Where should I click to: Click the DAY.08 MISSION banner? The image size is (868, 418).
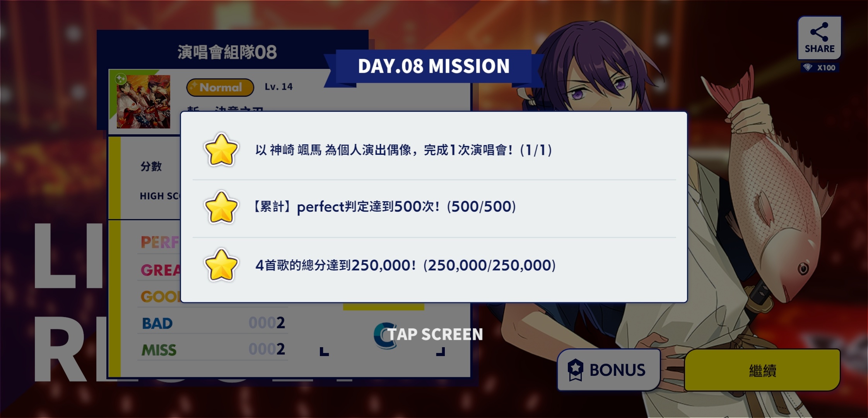pos(434,66)
